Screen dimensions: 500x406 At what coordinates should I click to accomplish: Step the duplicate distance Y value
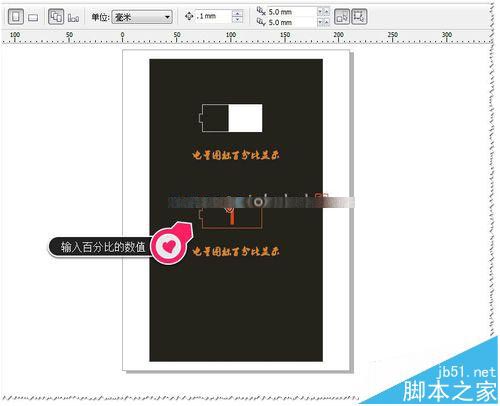pyautogui.click(x=323, y=22)
